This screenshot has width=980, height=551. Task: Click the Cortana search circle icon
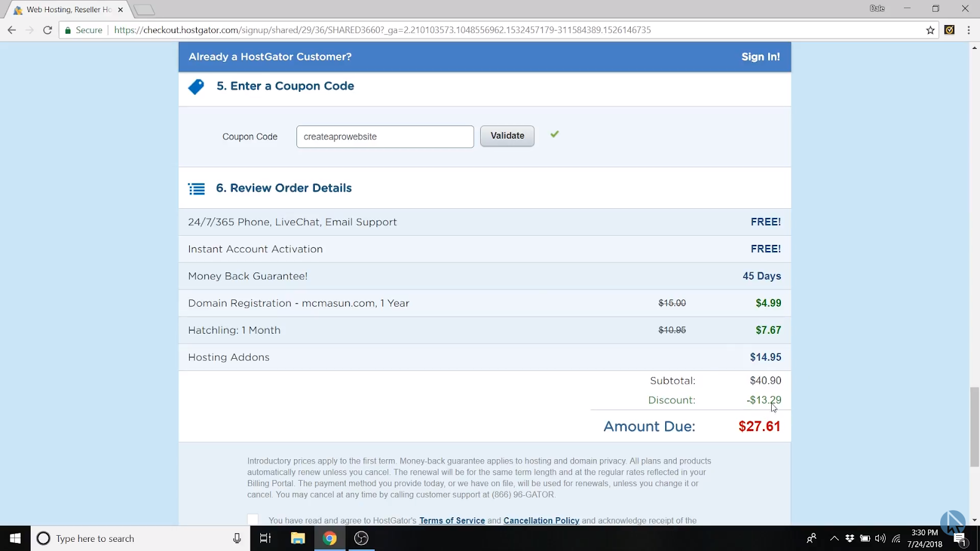43,538
